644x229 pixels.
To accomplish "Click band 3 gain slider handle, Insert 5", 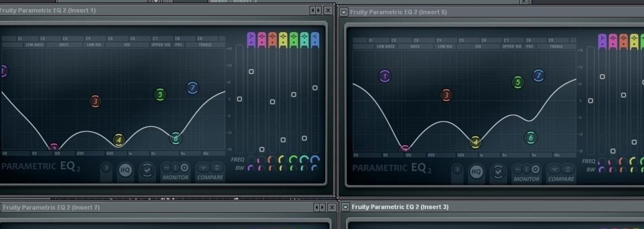I will pyautogui.click(x=623, y=95).
